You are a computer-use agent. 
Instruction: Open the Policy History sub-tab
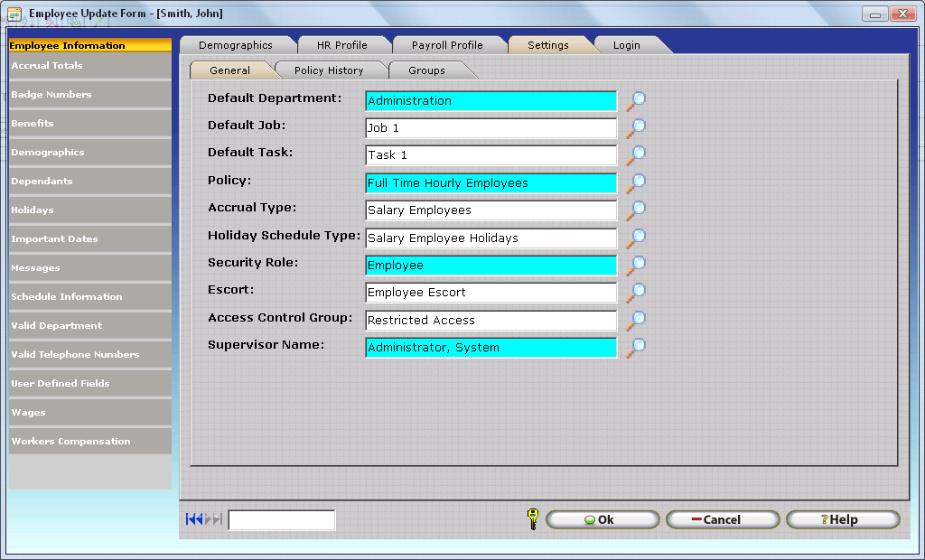coord(329,70)
